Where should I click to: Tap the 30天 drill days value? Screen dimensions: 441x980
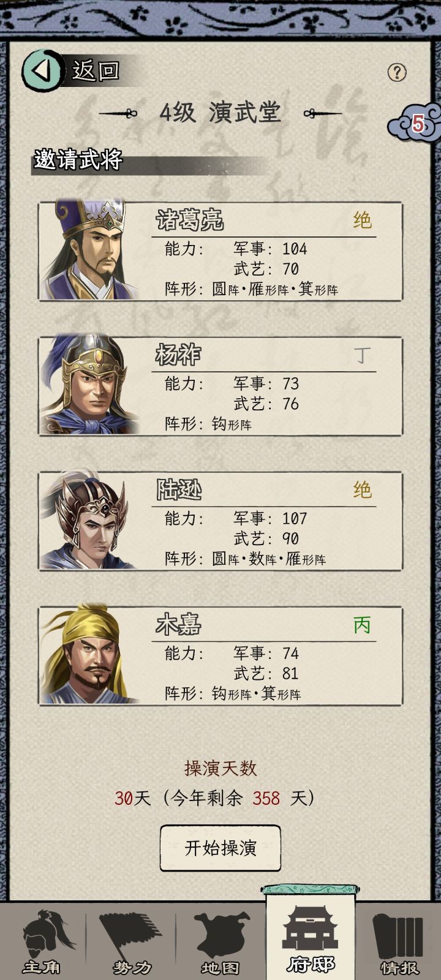132,798
